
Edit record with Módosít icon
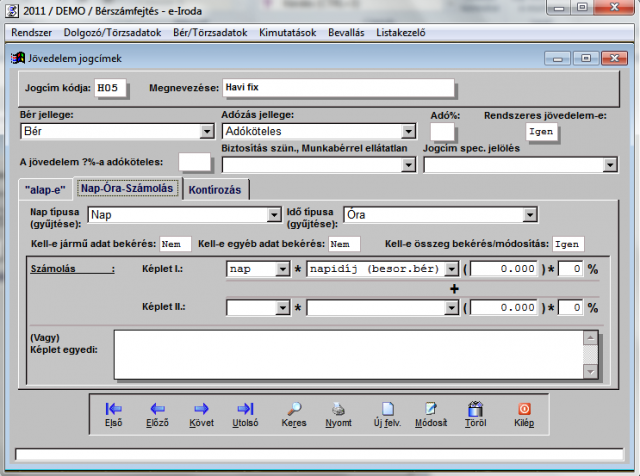[432, 414]
